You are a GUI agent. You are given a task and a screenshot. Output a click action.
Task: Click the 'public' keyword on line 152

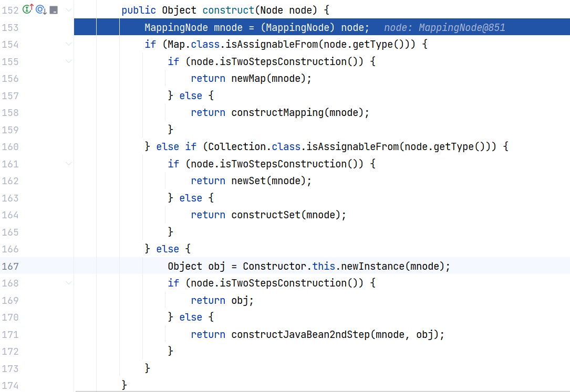click(x=139, y=10)
